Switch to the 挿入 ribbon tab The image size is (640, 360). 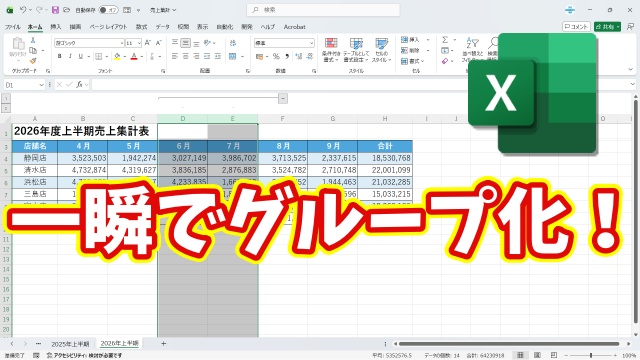point(56,27)
